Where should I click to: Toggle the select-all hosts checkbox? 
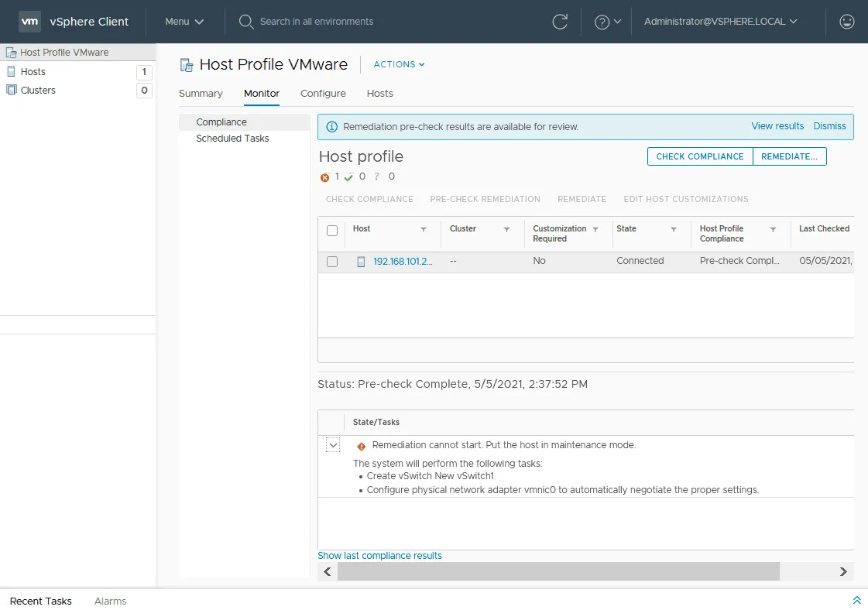pyautogui.click(x=332, y=231)
